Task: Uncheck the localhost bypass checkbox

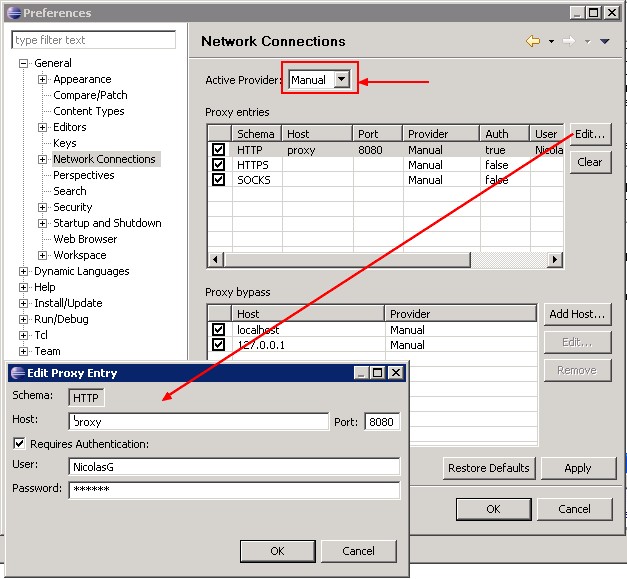Action: point(219,330)
